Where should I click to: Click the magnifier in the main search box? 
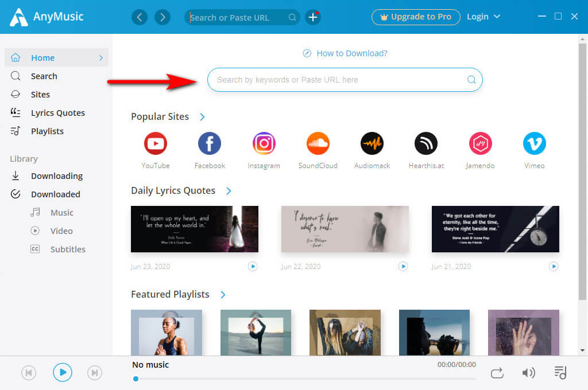tap(471, 79)
